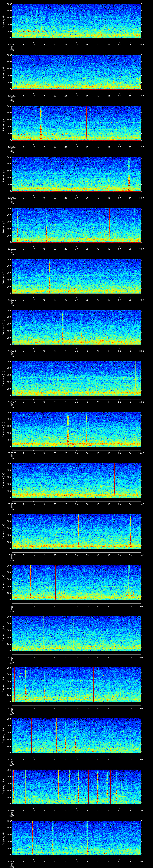
Task: Select the spectrogram panel starting at 20:10:00
Action: coord(77,480)
